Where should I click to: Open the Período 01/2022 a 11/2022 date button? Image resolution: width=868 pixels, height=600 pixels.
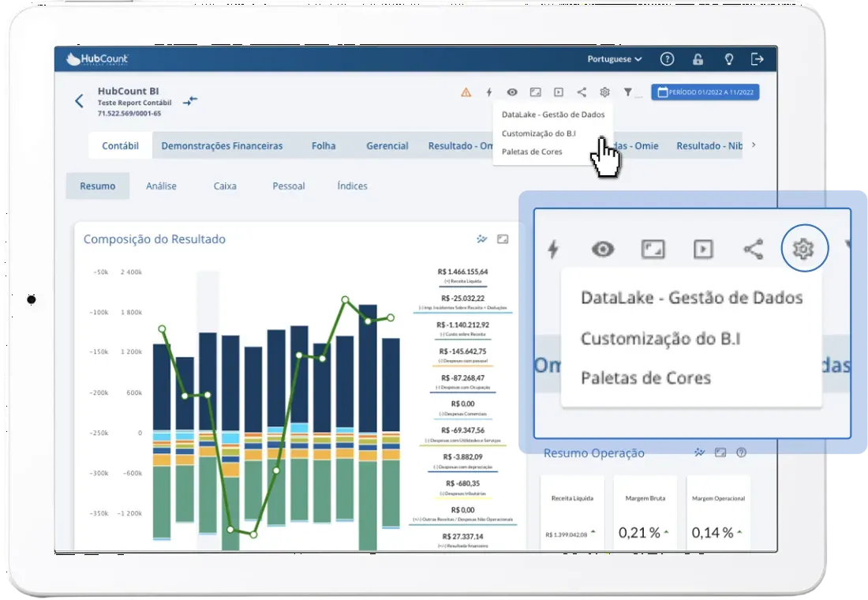[705, 92]
